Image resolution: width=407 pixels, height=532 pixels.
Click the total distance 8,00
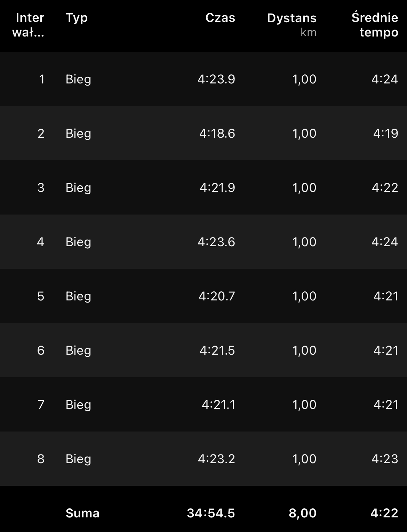tap(302, 513)
